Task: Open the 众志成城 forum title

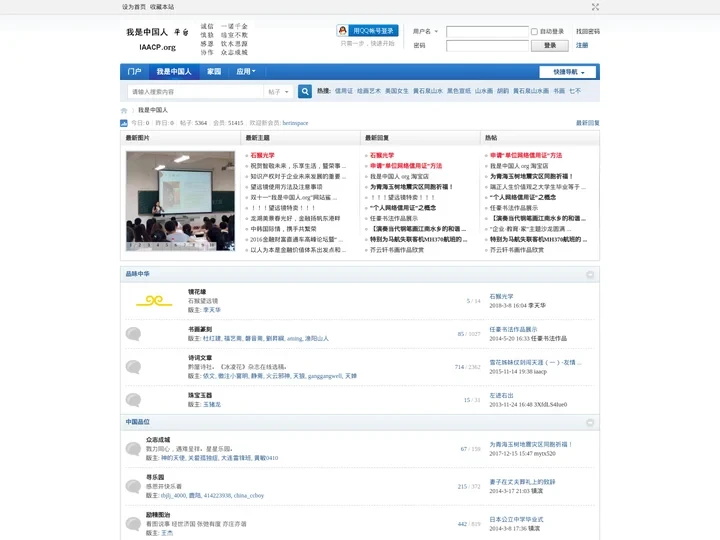Action: [158, 439]
